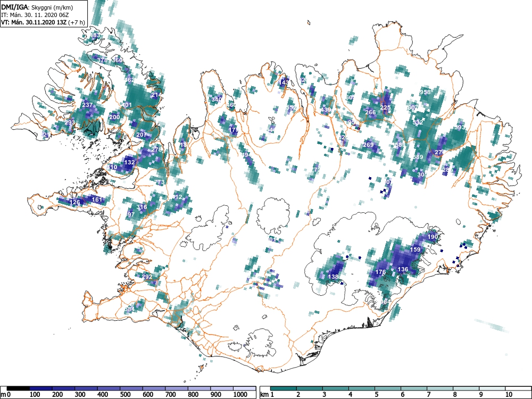Click the '900' label in the metre legend
The height and width of the screenshot is (399, 532).
pyautogui.click(x=216, y=394)
